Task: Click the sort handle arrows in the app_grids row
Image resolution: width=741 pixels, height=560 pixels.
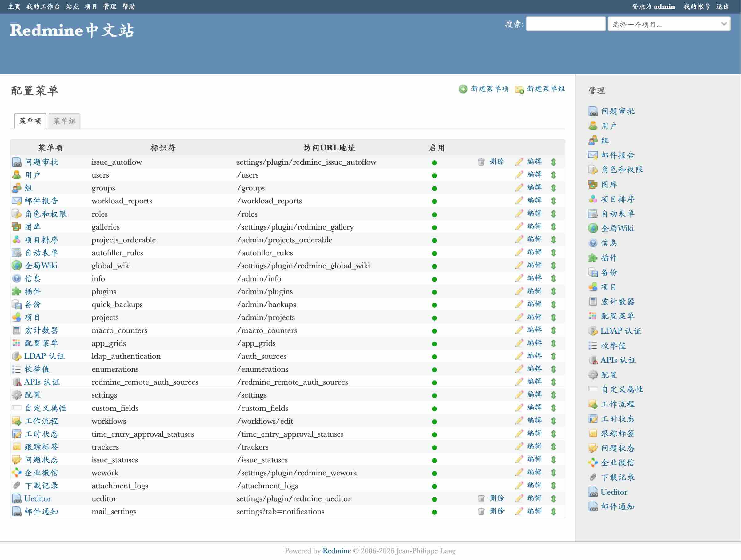Action: click(553, 343)
